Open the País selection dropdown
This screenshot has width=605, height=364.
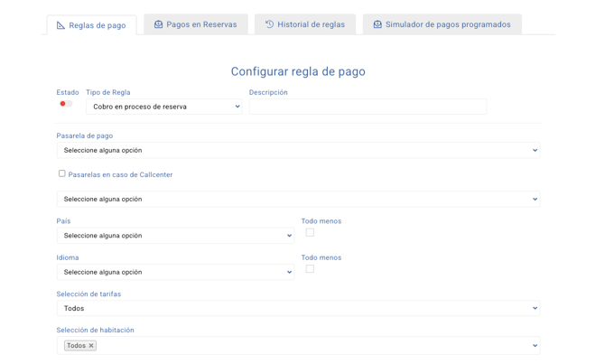(175, 236)
